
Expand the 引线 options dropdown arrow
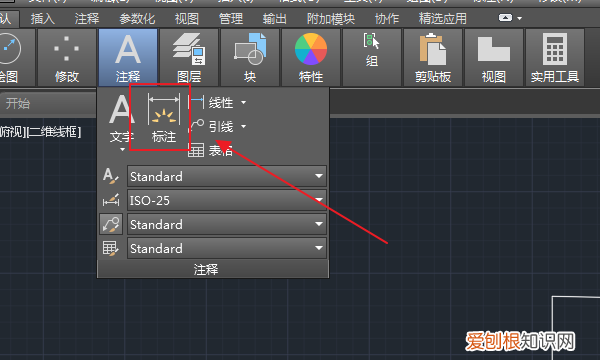click(243, 126)
